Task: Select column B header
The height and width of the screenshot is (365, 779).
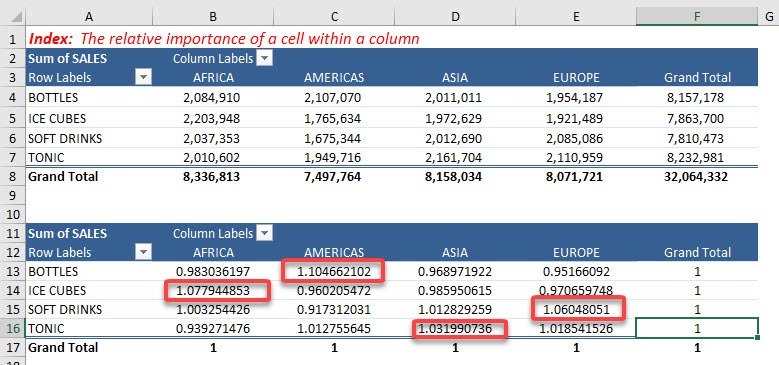Action: point(213,17)
